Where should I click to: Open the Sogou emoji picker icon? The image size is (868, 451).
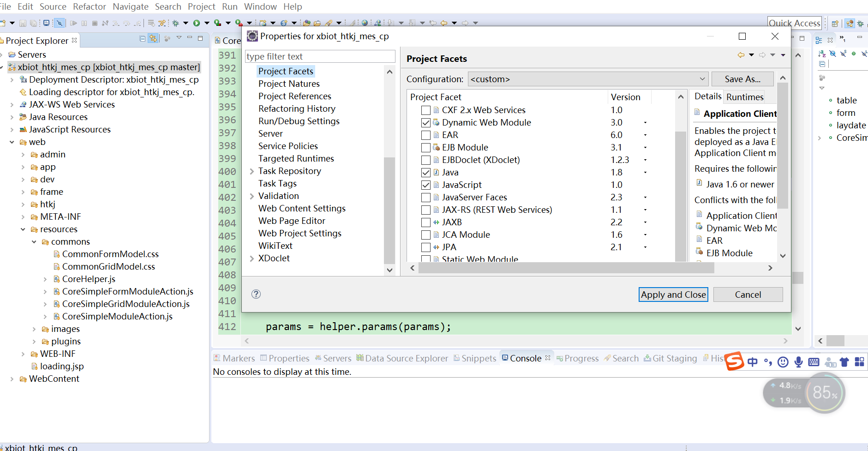pos(783,362)
